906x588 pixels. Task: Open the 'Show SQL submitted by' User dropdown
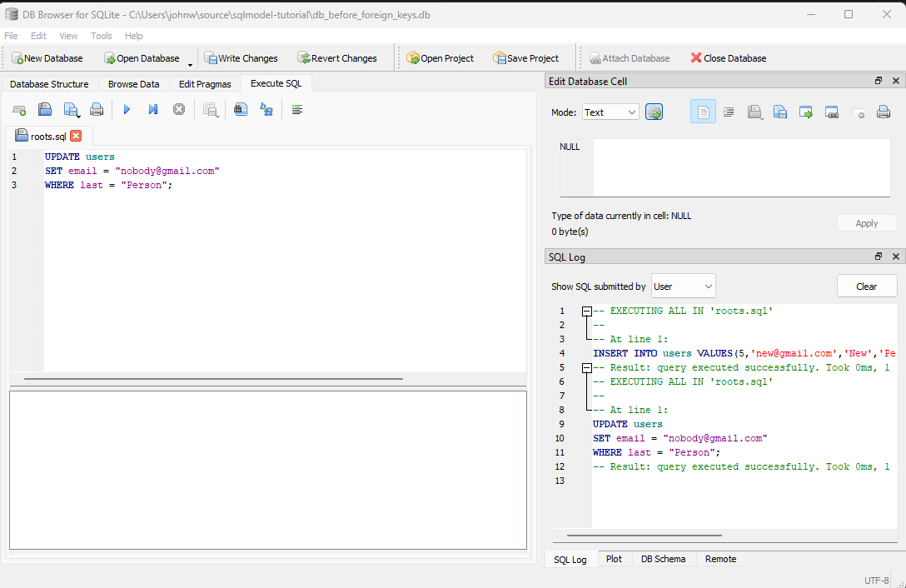pyautogui.click(x=683, y=287)
